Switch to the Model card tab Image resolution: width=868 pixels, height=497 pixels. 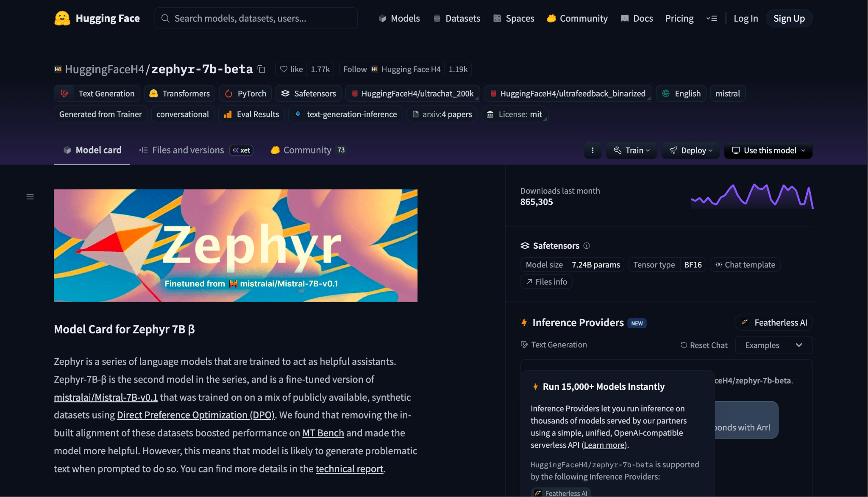click(92, 150)
